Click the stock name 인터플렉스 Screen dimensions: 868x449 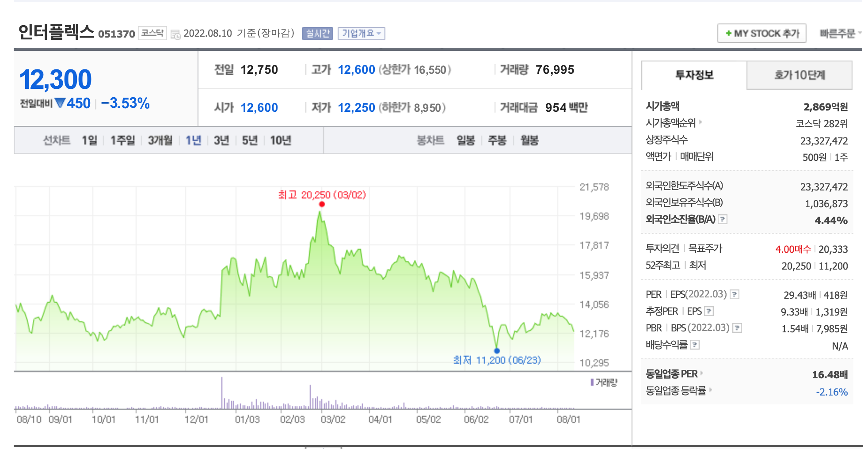[x=56, y=32]
